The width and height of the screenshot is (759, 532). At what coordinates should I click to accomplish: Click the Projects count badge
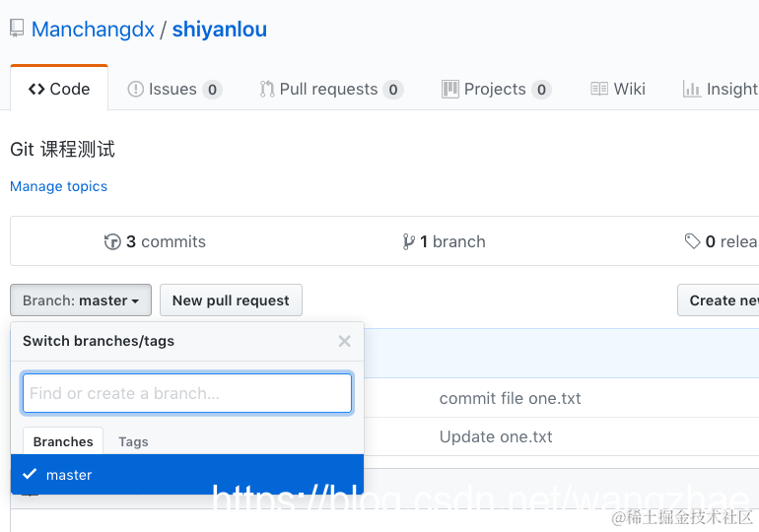click(x=541, y=90)
